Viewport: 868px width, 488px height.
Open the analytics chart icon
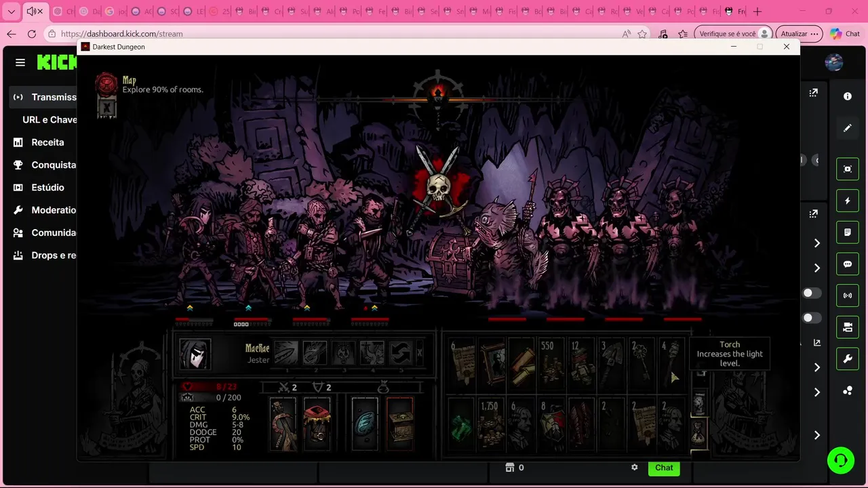click(817, 343)
